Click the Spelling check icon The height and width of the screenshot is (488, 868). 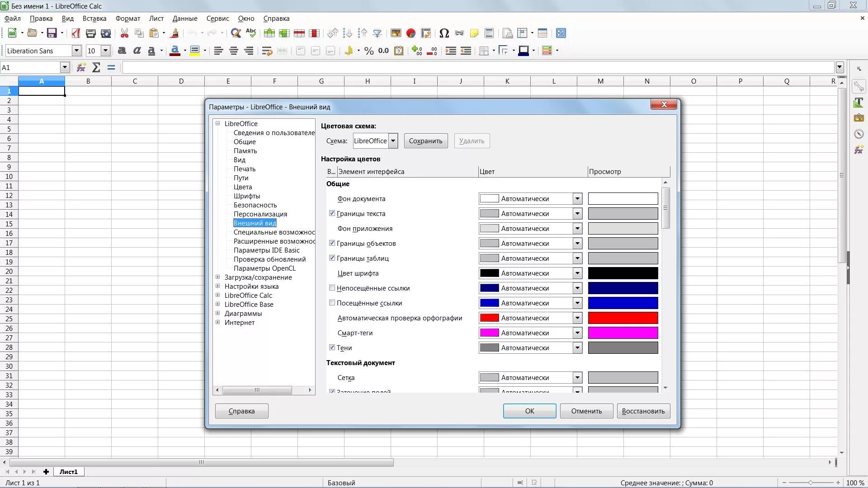[251, 33]
